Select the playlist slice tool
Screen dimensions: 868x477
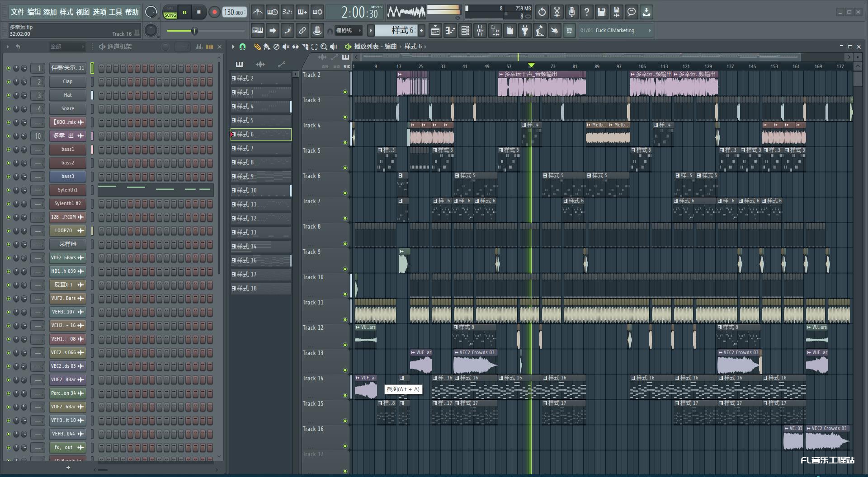305,47
